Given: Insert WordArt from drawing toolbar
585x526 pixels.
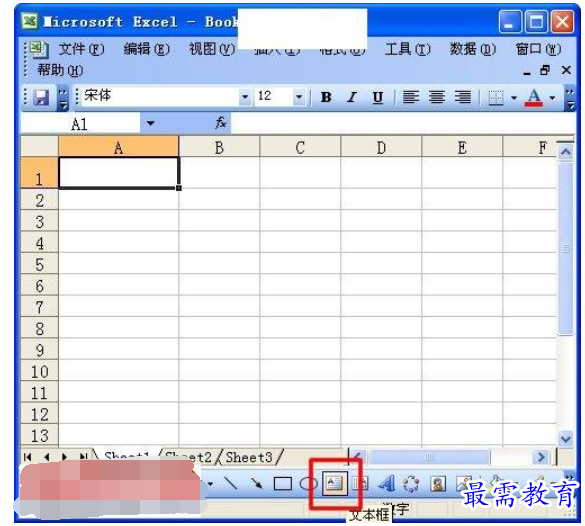Looking at the screenshot, I should coord(386,483).
